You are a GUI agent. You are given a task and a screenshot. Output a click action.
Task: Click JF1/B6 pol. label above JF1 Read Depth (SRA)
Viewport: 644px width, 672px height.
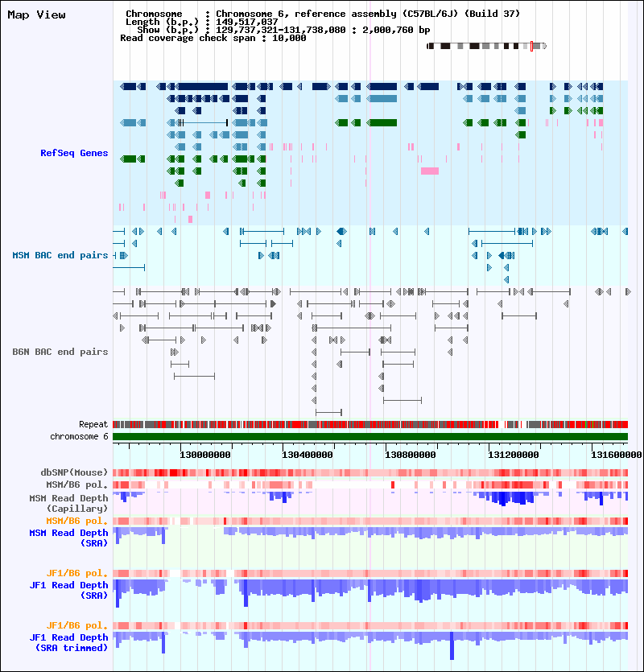coord(77,573)
